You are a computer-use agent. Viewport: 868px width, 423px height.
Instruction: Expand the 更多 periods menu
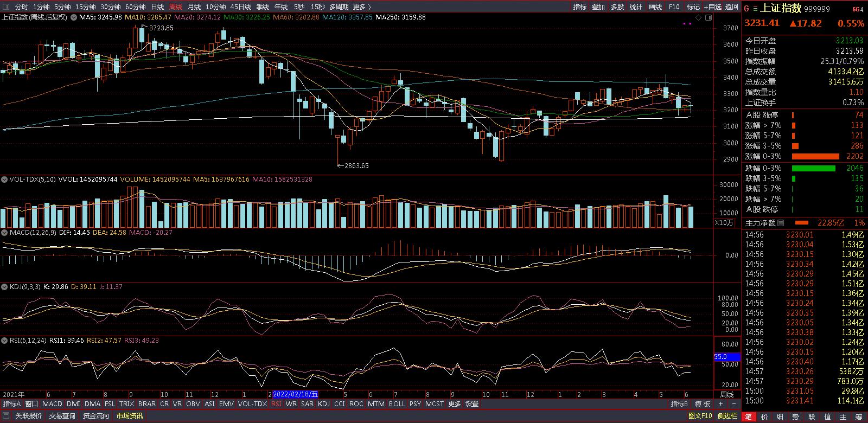[x=362, y=7]
